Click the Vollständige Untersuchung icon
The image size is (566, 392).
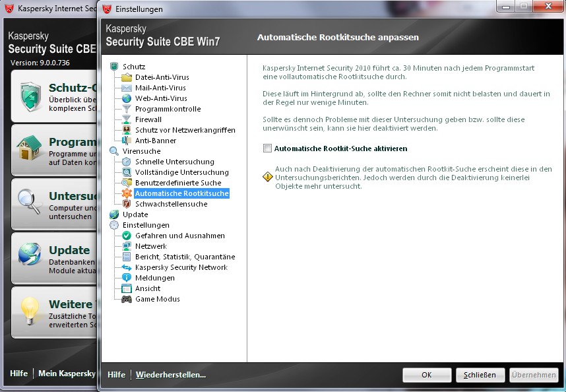point(127,172)
